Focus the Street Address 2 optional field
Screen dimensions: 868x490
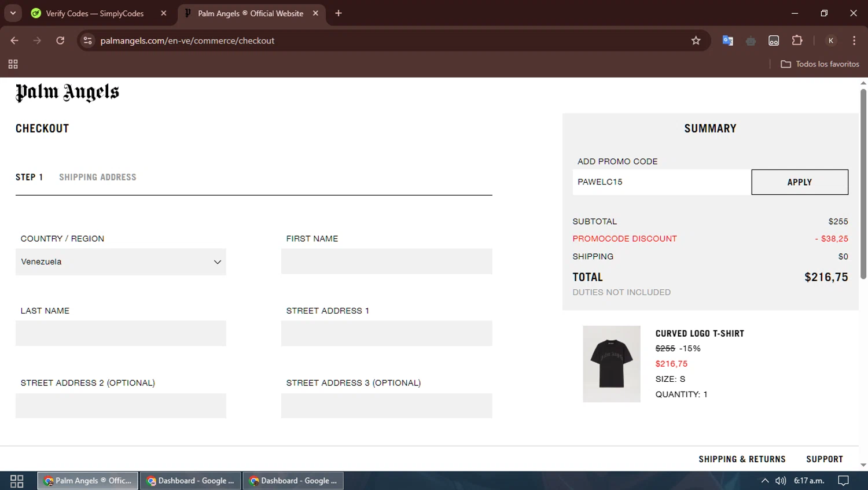(x=121, y=406)
